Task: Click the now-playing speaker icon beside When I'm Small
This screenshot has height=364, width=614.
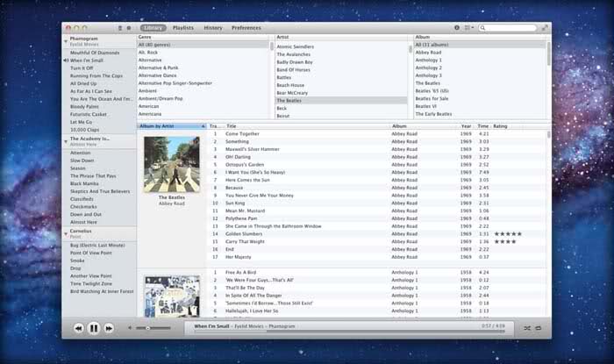Action: [x=66, y=61]
